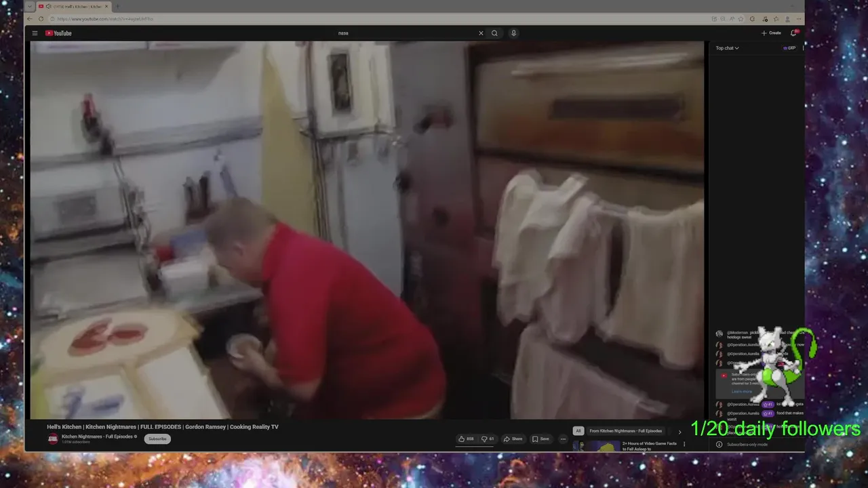Go to YouTube home via logo
Image resolution: width=868 pixels, height=488 pixels.
(x=58, y=33)
